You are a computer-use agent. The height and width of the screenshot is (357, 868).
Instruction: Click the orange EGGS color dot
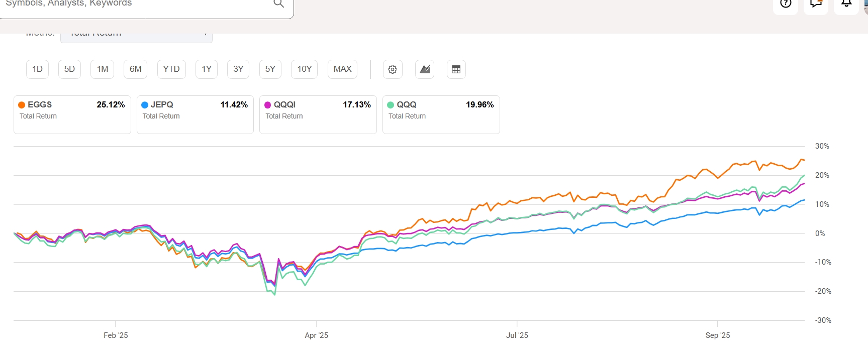(22, 105)
